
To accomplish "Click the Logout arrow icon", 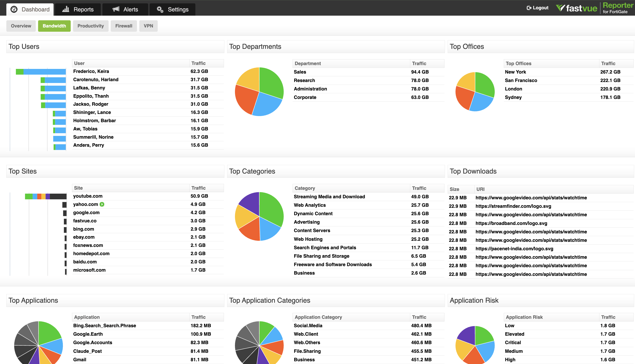I will coord(529,8).
